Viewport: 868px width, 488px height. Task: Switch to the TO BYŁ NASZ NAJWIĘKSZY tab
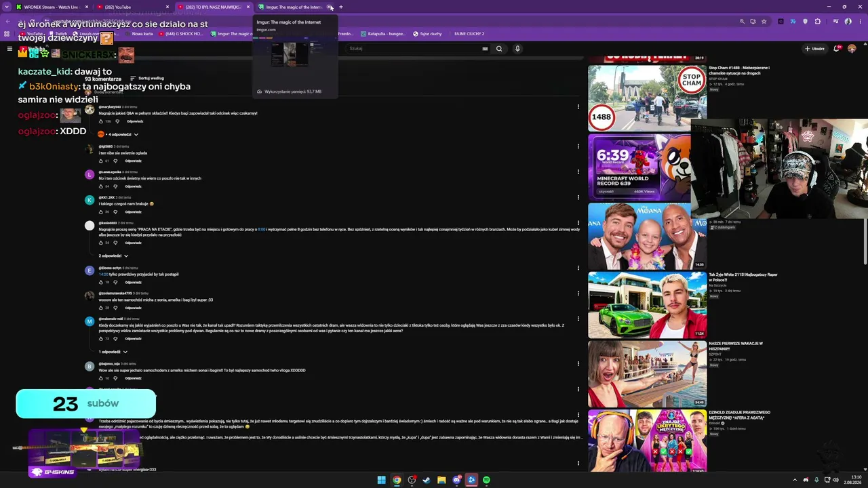pos(213,7)
